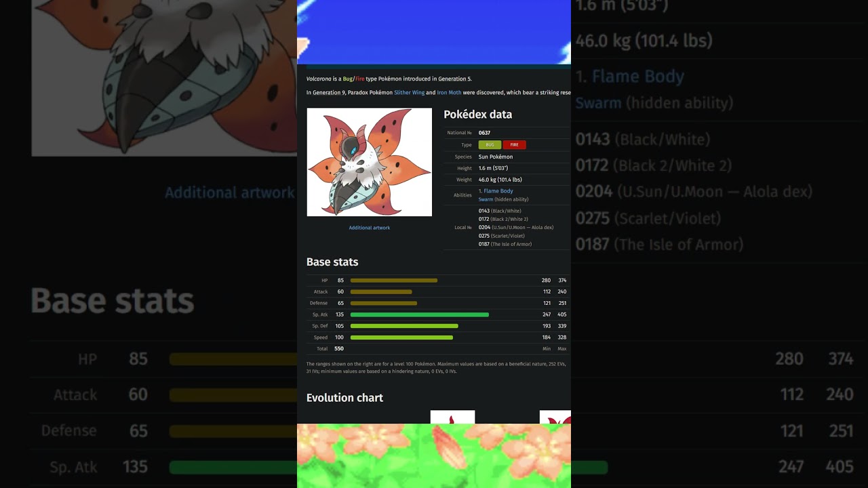The width and height of the screenshot is (868, 488).
Task: Open the Swarm hidden ability link
Action: pyautogui.click(x=486, y=200)
